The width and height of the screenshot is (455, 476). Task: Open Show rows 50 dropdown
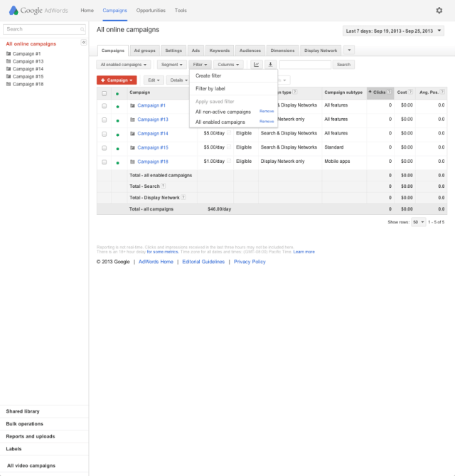pos(419,222)
